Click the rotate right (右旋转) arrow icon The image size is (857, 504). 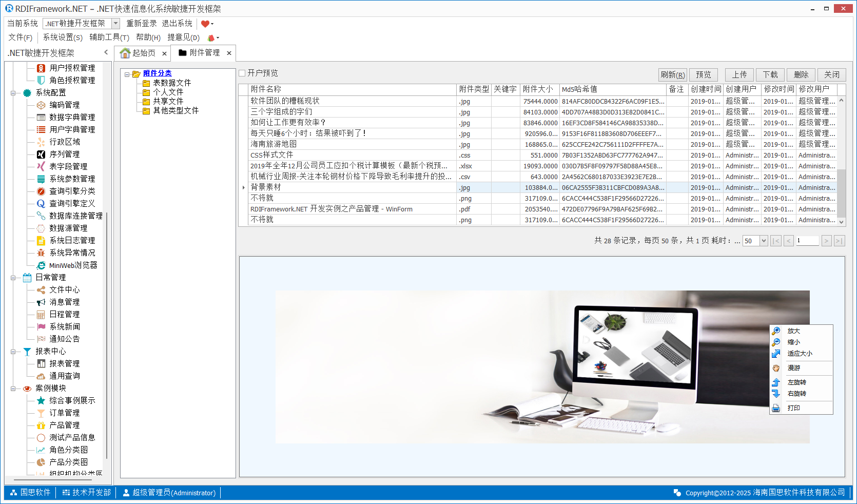tap(776, 394)
